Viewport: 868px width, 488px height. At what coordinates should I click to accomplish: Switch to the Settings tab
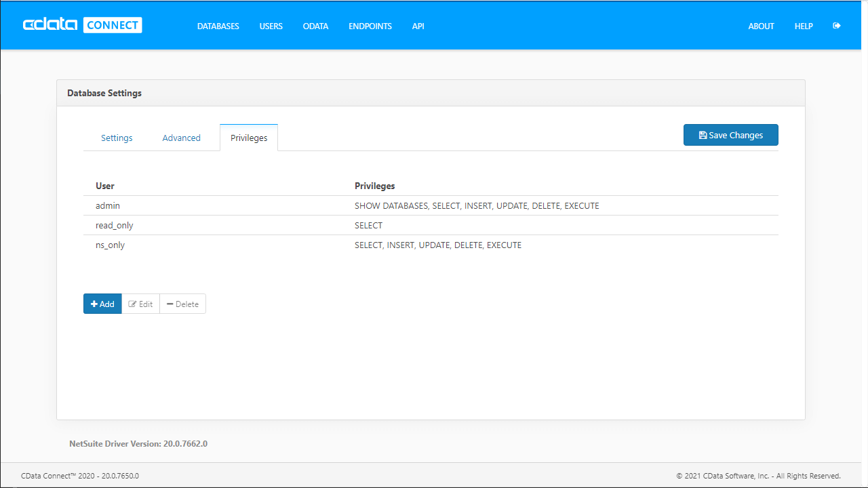point(117,138)
